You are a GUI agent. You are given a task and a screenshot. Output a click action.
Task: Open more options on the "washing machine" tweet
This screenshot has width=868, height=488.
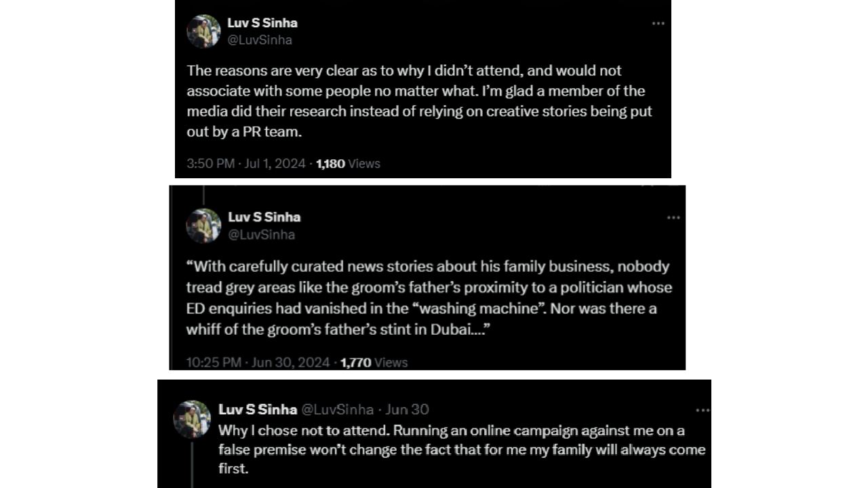pos(673,218)
